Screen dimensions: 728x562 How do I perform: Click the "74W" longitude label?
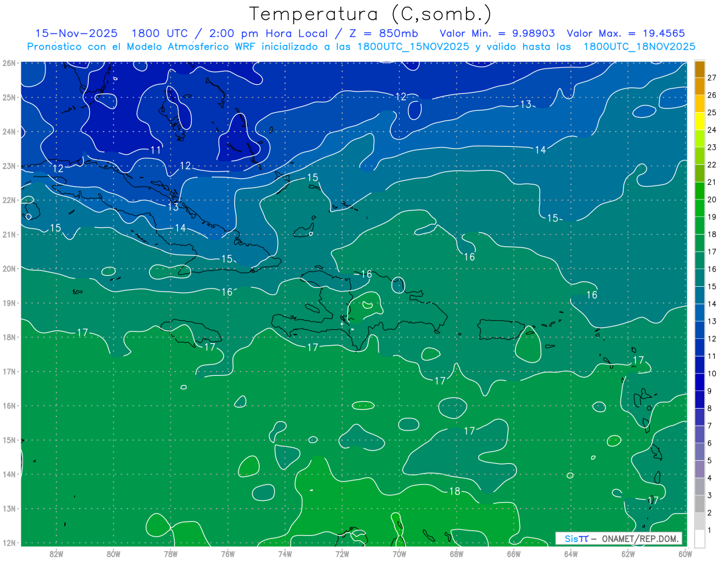[x=285, y=554]
